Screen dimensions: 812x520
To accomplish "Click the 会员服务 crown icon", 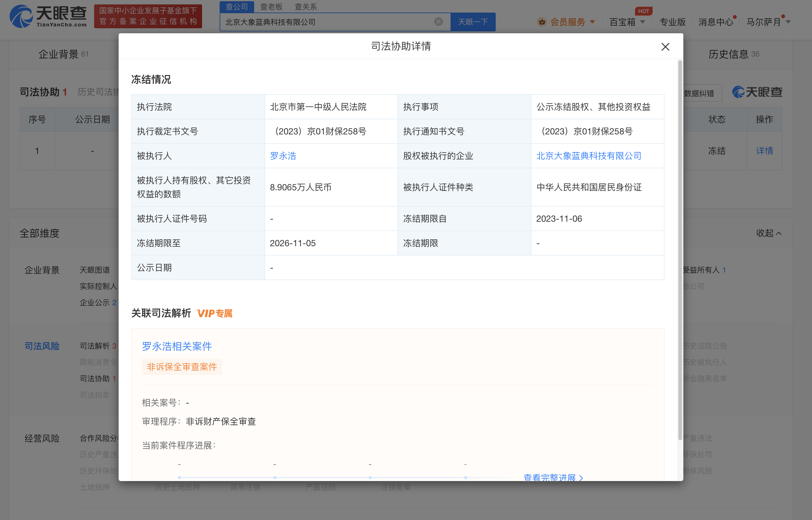I will pyautogui.click(x=542, y=22).
